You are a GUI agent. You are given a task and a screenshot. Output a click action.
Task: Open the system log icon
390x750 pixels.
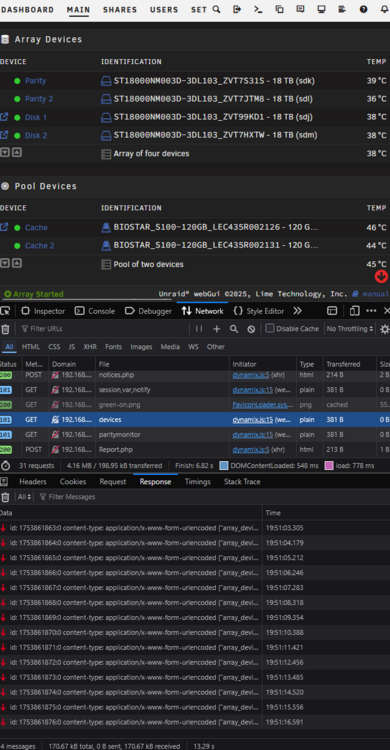click(342, 9)
